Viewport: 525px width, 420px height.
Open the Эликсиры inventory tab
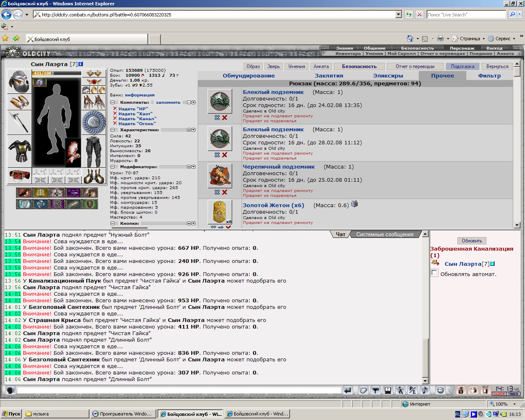pos(388,75)
